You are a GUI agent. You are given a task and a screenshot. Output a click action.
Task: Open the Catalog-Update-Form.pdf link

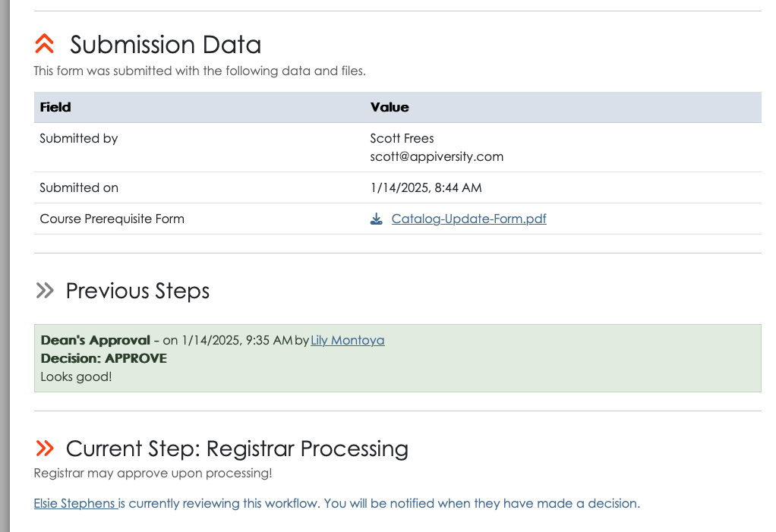pos(468,219)
